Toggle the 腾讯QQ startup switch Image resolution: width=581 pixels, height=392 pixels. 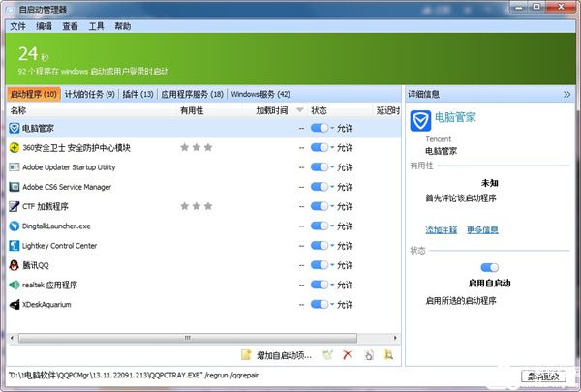[320, 265]
